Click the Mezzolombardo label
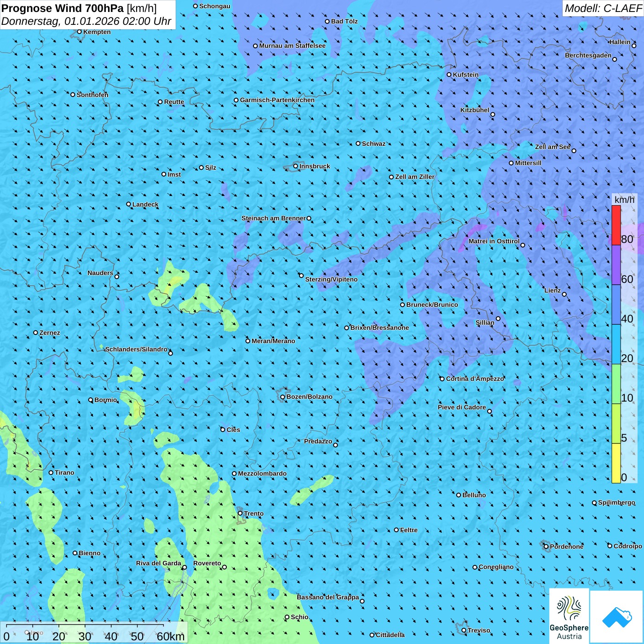The width and height of the screenshot is (644, 644). (x=262, y=473)
